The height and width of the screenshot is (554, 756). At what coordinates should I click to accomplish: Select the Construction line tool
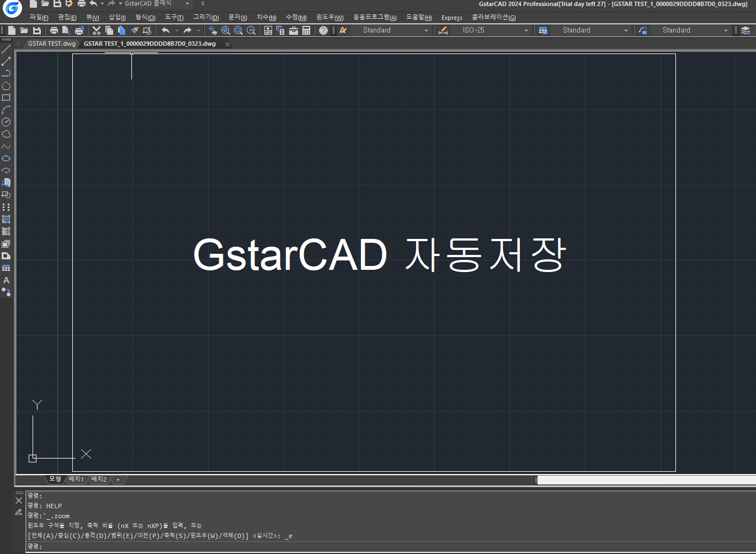click(x=6, y=61)
